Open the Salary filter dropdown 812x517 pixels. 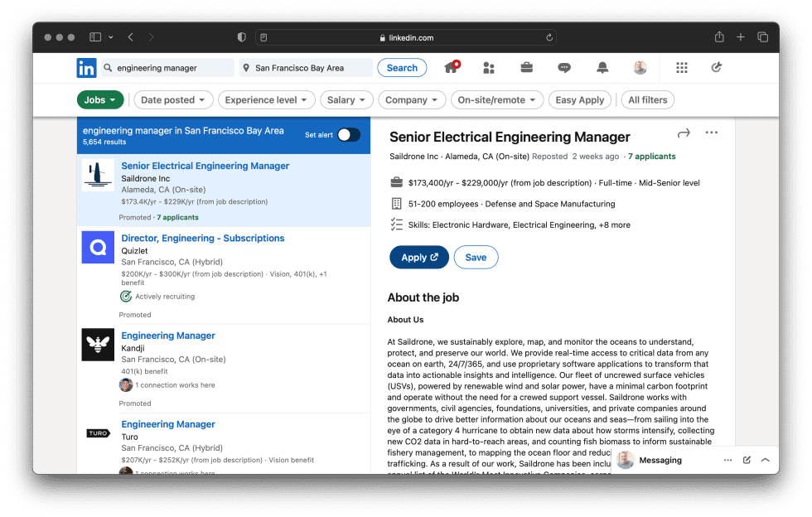[x=346, y=100]
